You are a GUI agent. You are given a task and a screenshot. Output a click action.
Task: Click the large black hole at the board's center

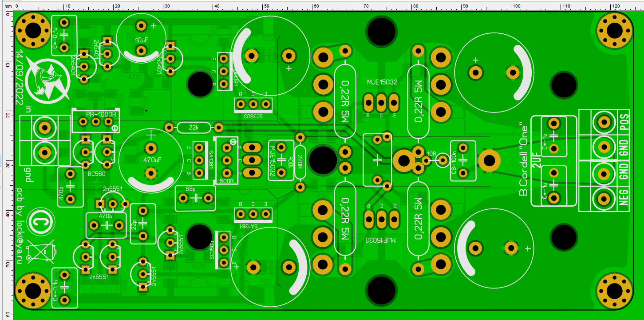(323, 160)
